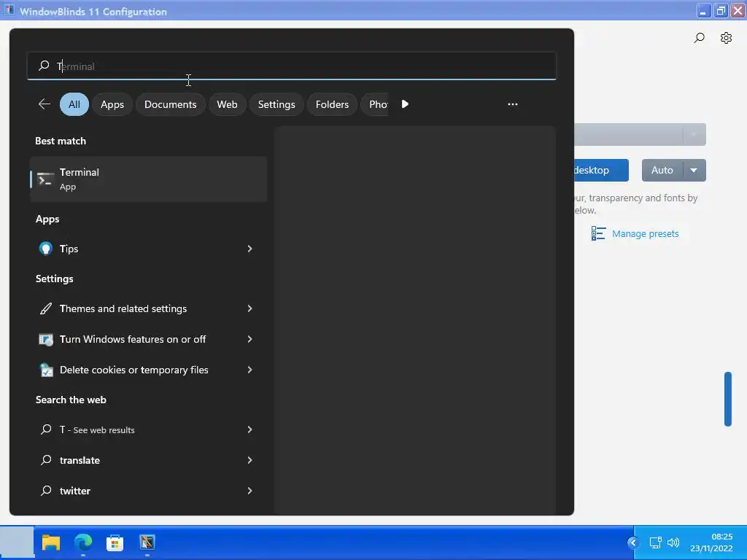
Task: Show more filters with the play arrow
Action: pyautogui.click(x=405, y=104)
